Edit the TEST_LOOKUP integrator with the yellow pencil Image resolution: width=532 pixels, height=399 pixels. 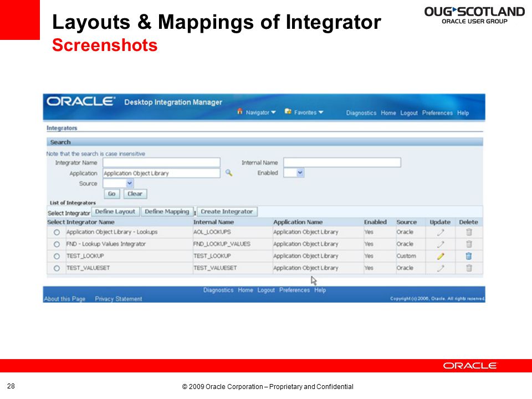point(441,256)
